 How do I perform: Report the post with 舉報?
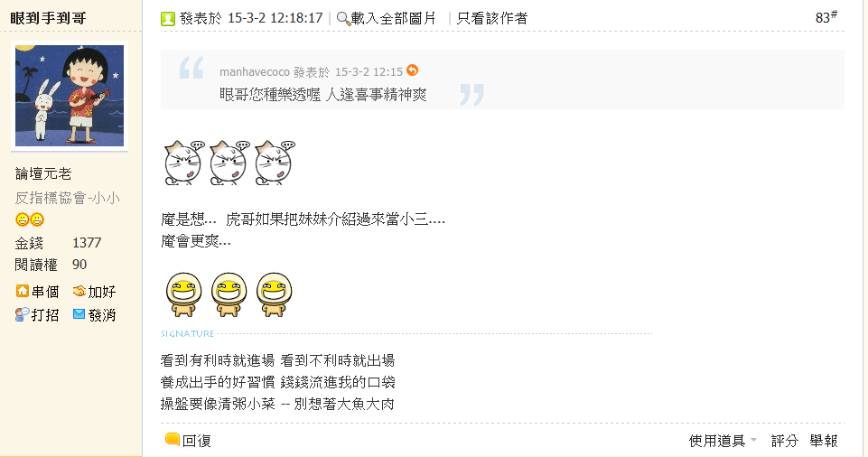823,441
